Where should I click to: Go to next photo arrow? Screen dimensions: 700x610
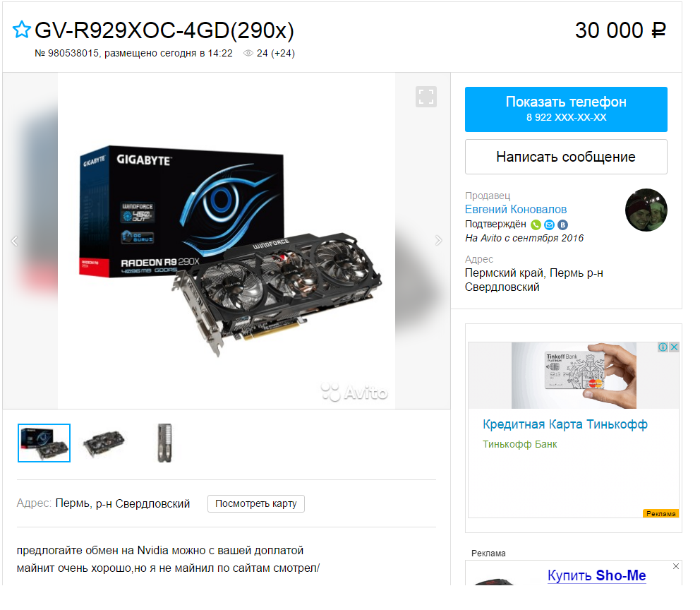(x=438, y=241)
